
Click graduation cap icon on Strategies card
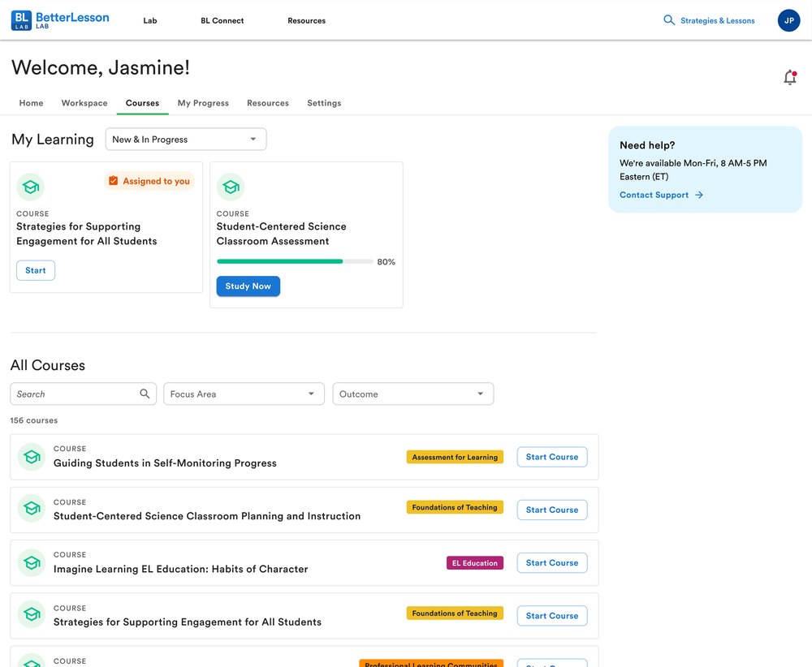point(31,187)
